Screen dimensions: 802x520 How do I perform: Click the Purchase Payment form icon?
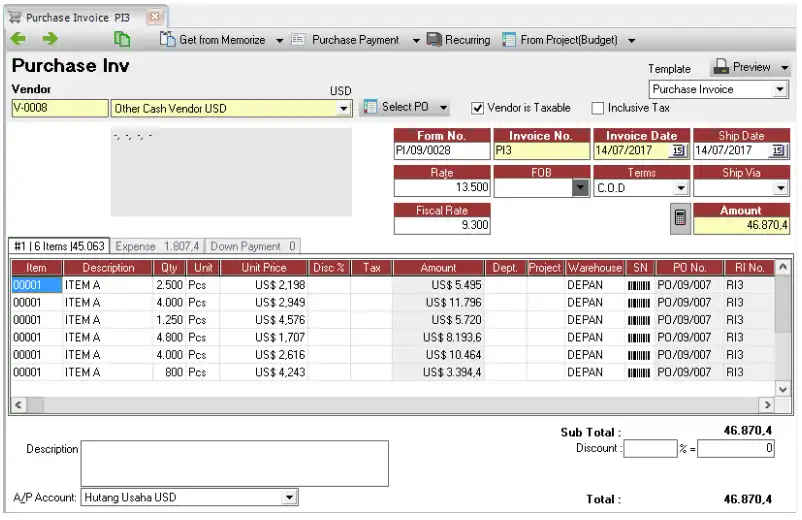[x=299, y=39]
